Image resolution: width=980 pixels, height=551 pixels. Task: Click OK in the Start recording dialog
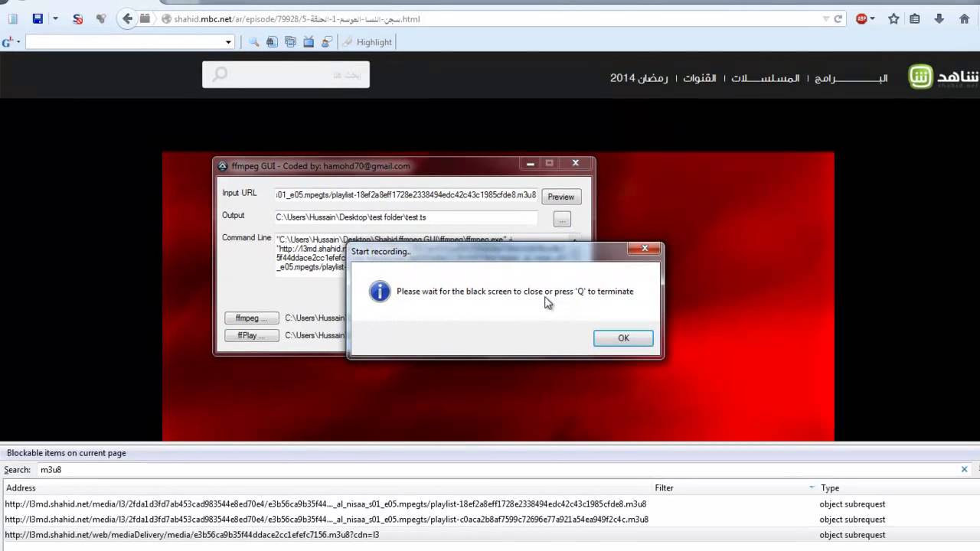623,338
